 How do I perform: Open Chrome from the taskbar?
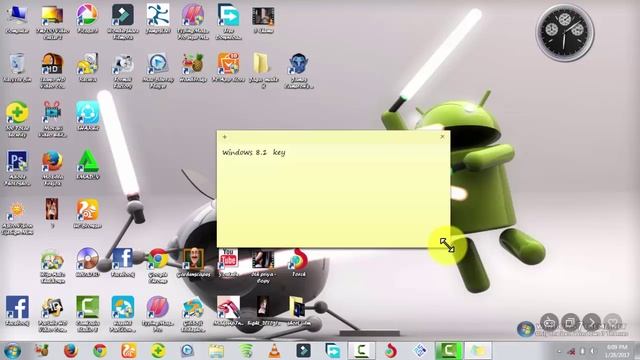click(x=100, y=351)
